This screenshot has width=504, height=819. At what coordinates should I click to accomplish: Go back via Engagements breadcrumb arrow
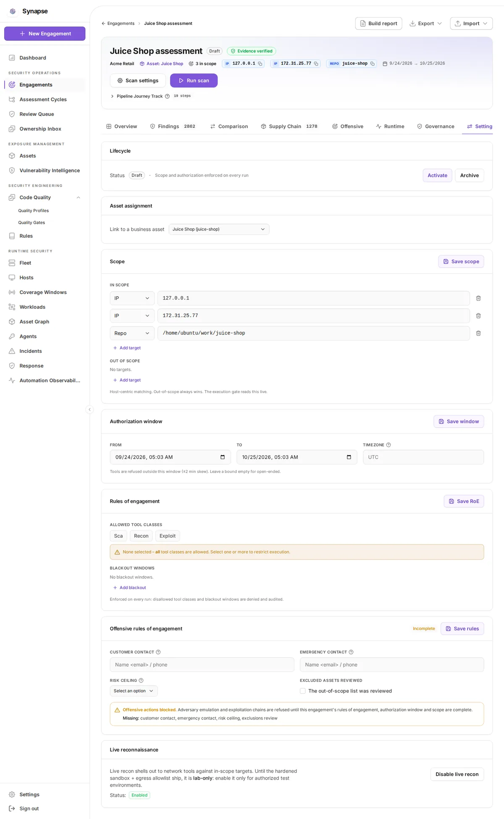click(104, 24)
